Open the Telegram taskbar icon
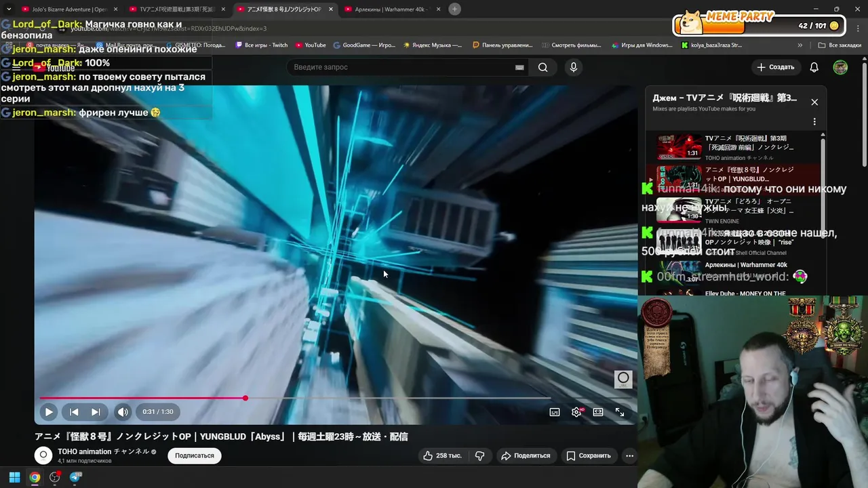 tap(75, 477)
